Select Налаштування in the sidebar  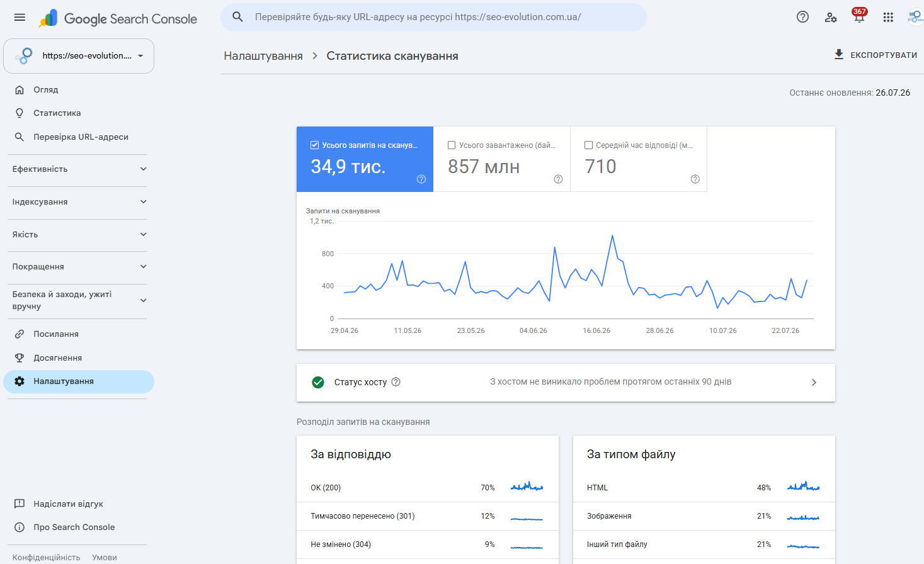[79, 381]
